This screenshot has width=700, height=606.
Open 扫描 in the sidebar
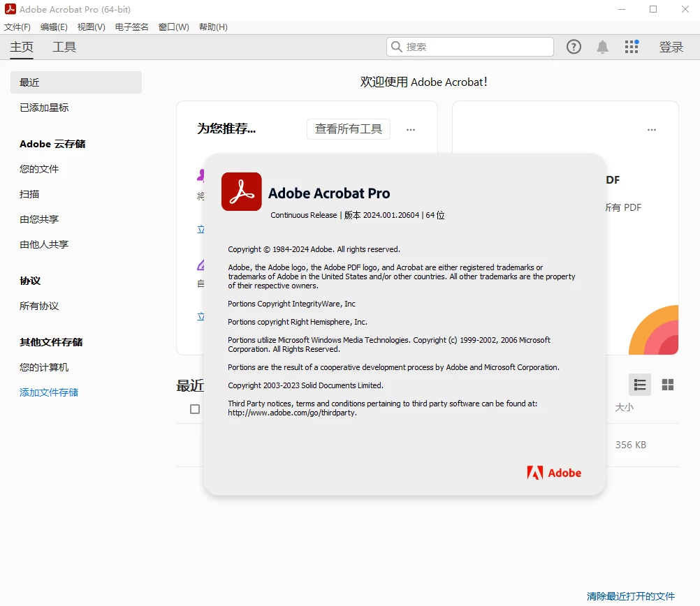(29, 194)
